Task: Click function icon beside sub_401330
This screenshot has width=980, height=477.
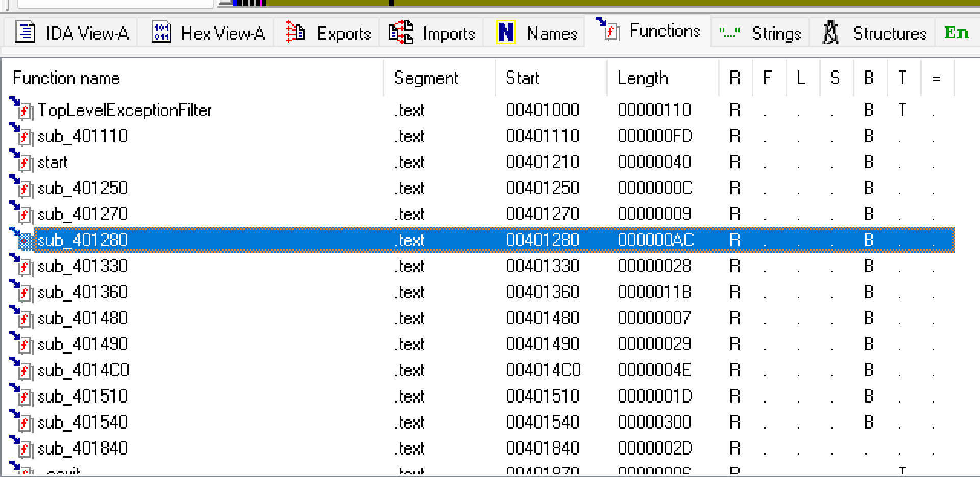Action: [21, 265]
